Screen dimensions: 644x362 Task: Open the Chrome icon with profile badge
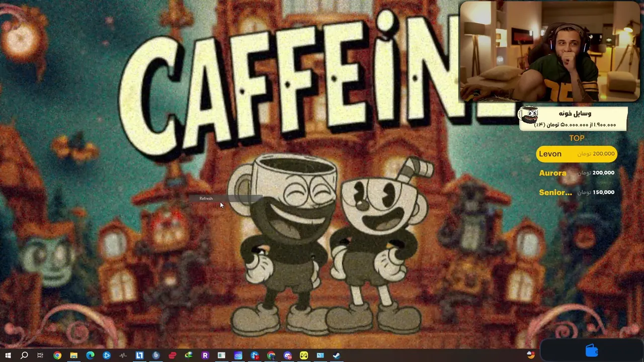point(271,355)
